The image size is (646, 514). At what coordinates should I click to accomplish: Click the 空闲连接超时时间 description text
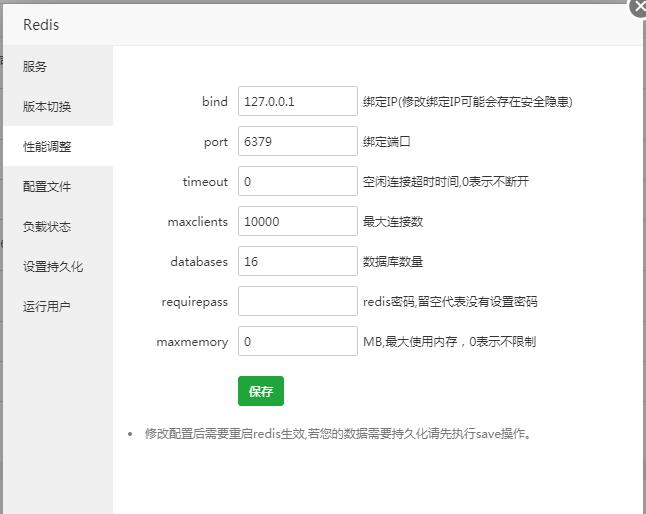point(445,181)
